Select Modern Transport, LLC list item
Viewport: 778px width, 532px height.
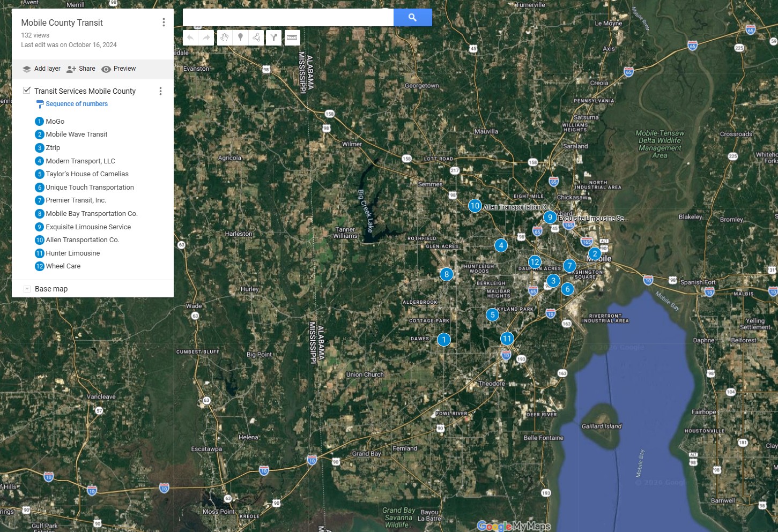point(80,161)
